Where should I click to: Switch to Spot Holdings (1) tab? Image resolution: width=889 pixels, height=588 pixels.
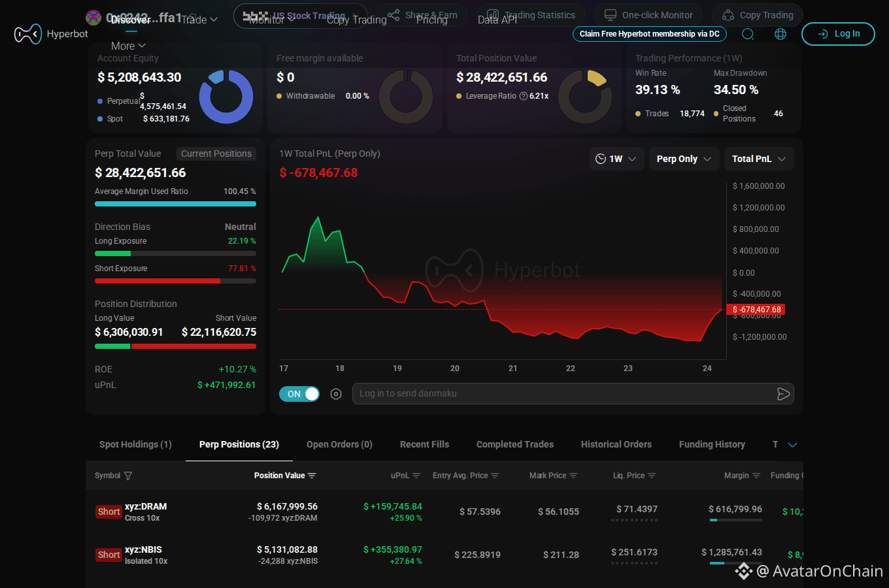pos(135,444)
